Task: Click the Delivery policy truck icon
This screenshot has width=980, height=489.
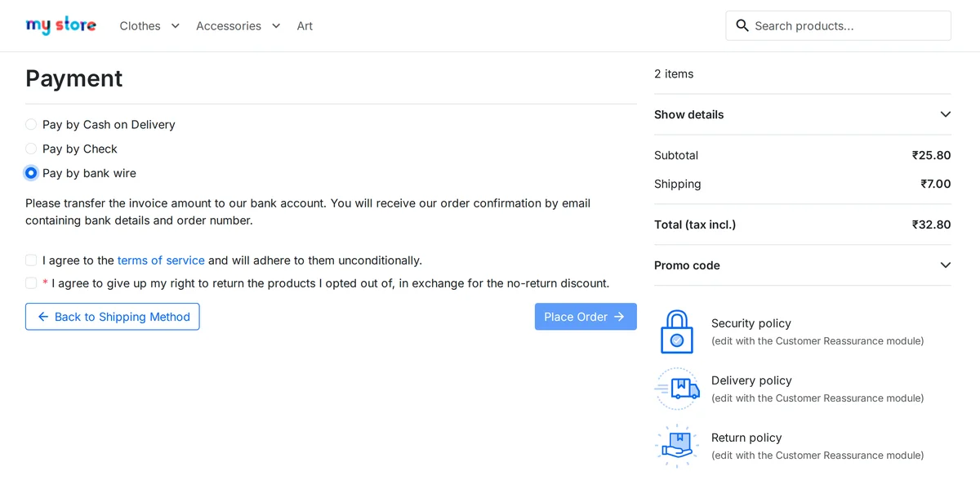Action: coord(678,389)
